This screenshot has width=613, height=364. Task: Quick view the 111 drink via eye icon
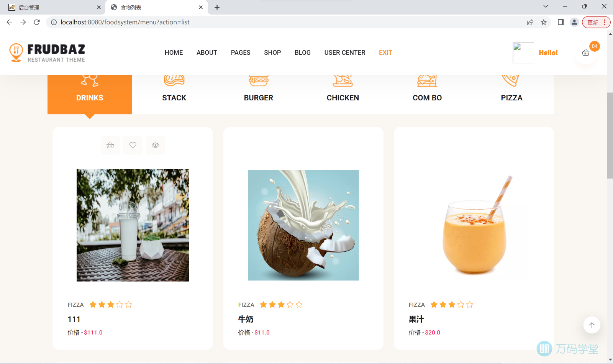coord(156,145)
